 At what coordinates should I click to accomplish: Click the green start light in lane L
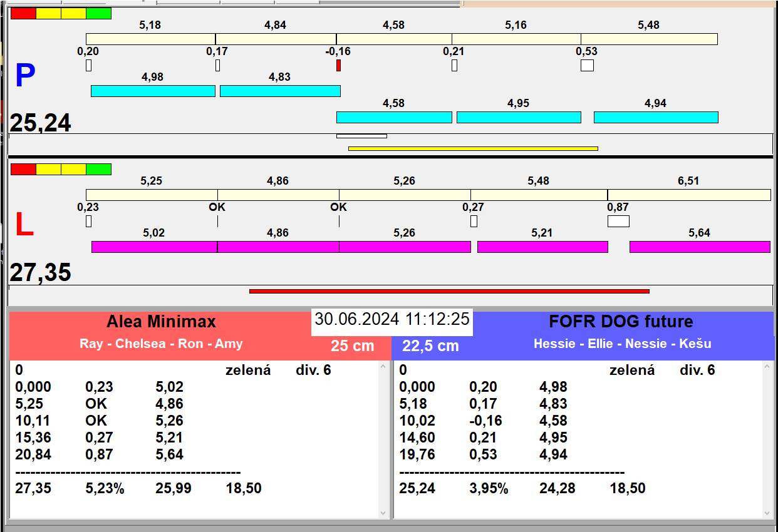pos(98,169)
